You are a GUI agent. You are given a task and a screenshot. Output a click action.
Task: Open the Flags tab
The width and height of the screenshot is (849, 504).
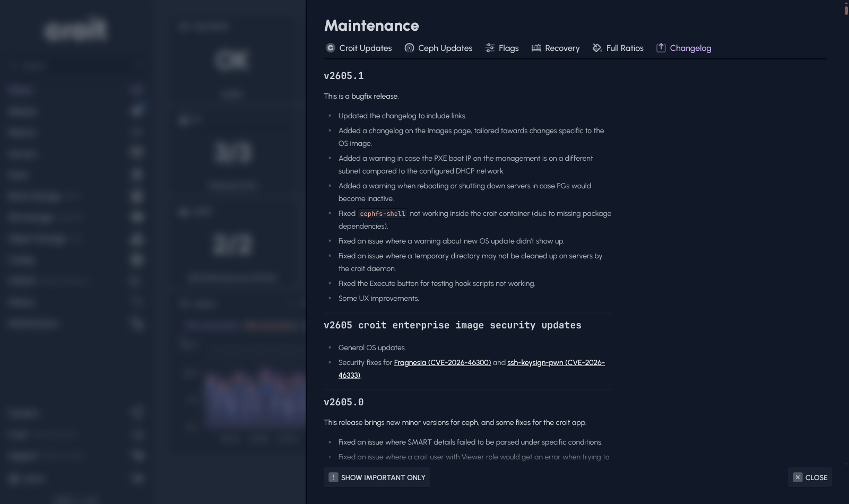tap(502, 48)
